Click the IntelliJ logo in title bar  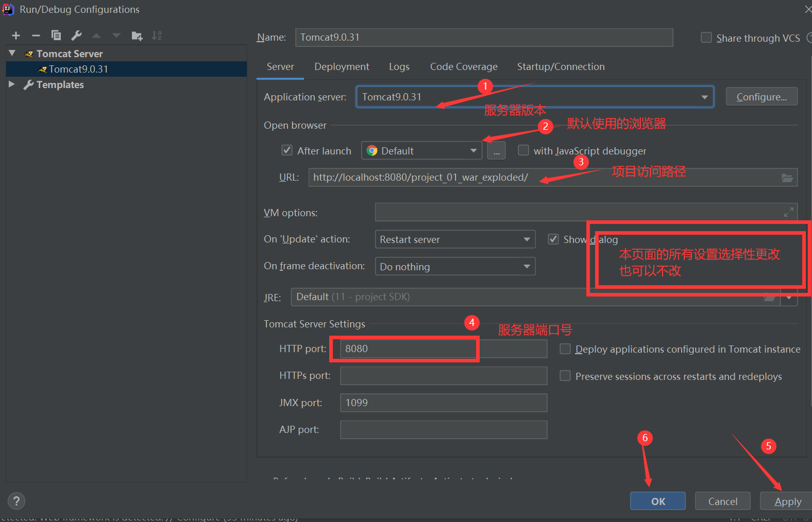coord(8,9)
